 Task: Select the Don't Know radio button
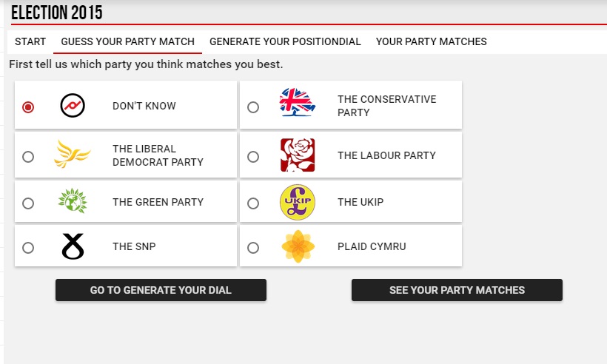(x=28, y=107)
